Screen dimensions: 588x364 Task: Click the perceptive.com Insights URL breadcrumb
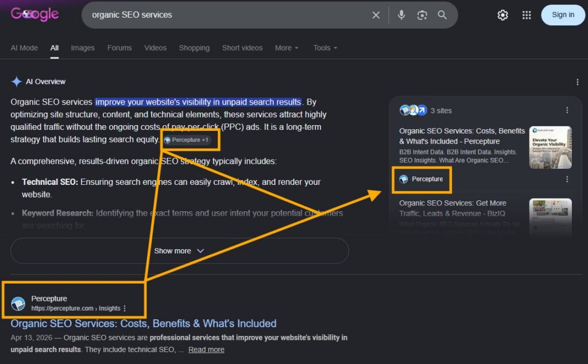point(76,308)
